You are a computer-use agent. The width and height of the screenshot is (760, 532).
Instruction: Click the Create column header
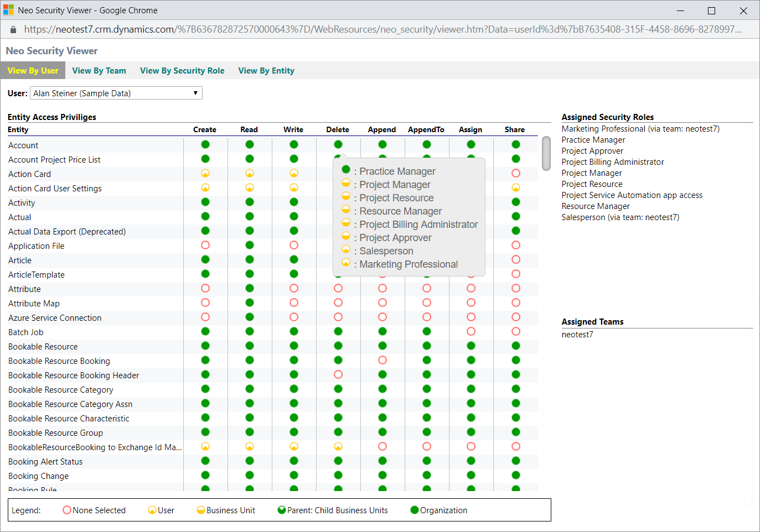pos(205,129)
